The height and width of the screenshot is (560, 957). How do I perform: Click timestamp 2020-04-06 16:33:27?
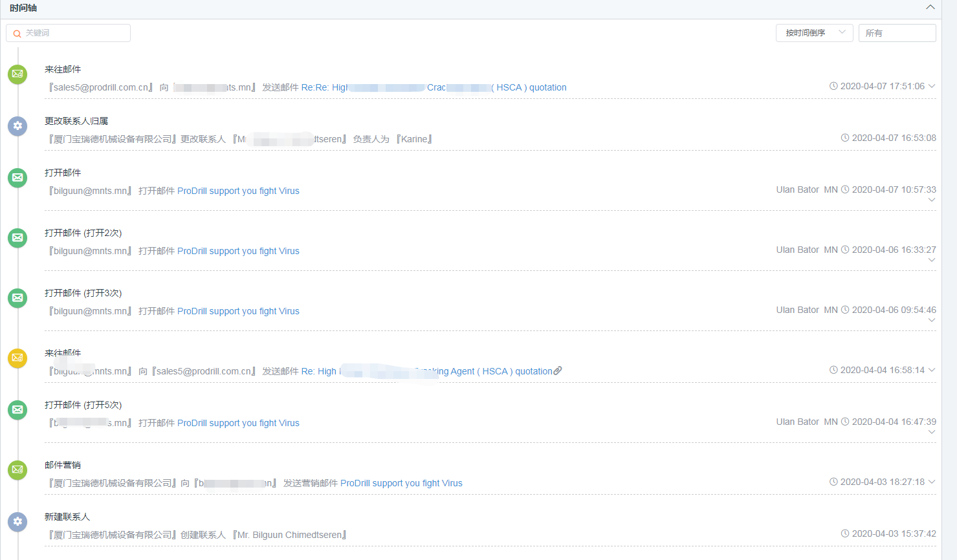[x=894, y=250]
